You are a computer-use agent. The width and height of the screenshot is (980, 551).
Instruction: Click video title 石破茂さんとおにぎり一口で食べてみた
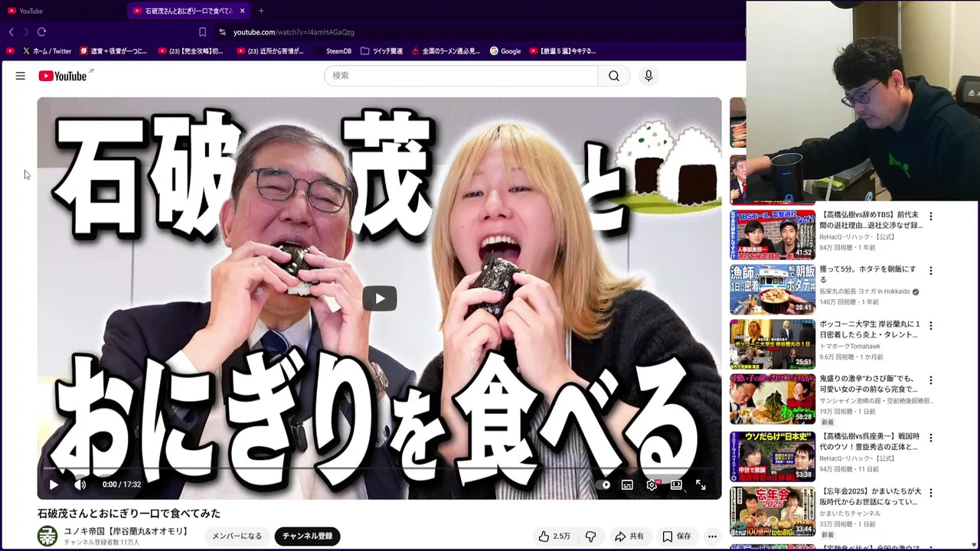pyautogui.click(x=129, y=514)
